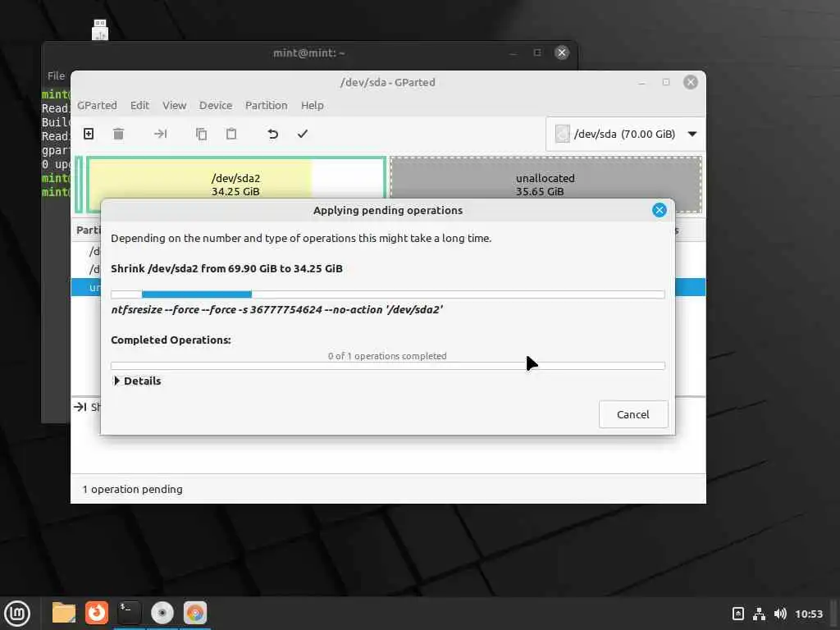Click the Resize/Move toolbar icon

(x=160, y=134)
